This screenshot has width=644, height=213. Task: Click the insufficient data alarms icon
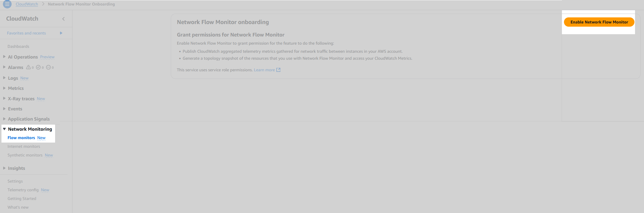(48, 67)
